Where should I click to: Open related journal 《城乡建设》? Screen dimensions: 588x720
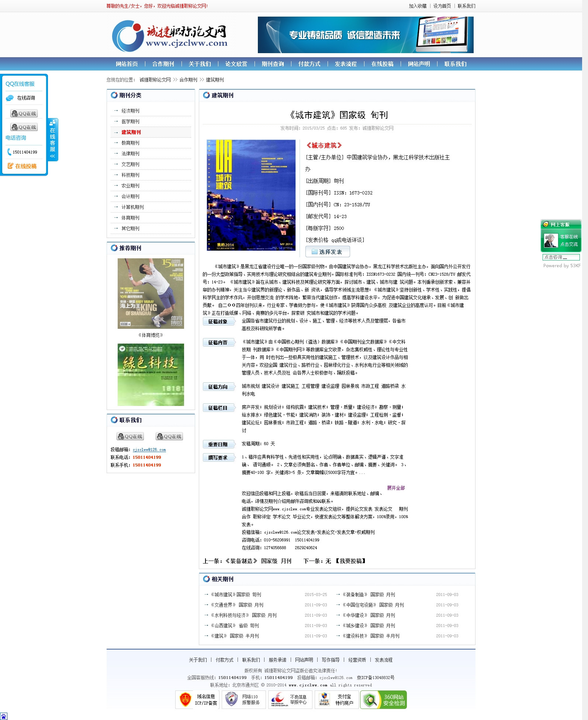[369, 626]
